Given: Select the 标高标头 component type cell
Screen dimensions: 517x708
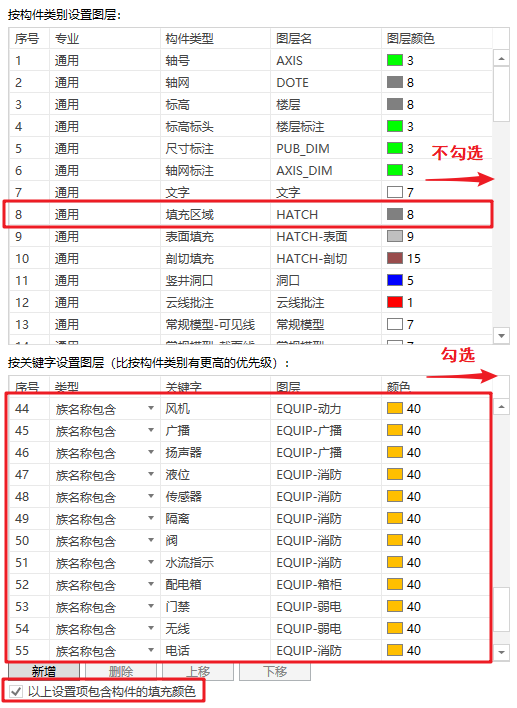Looking at the screenshot, I should pos(215,126).
